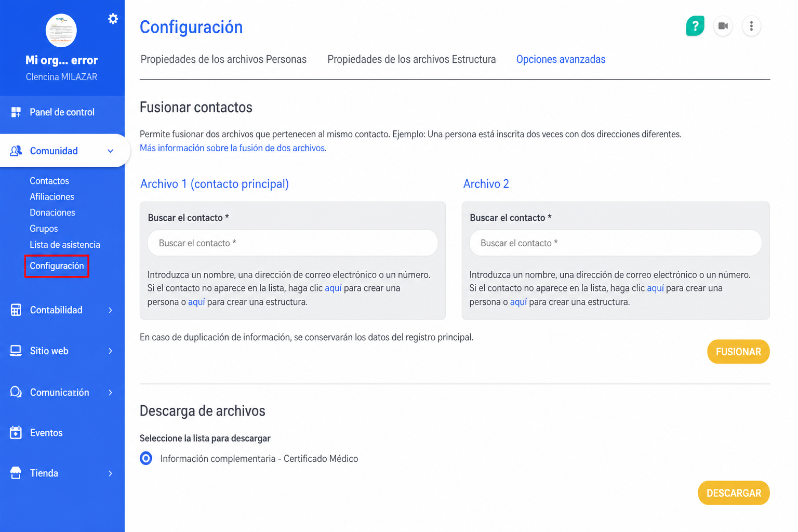798x532 pixels.
Task: Expand the Comunicación section arrow
Action: pos(110,392)
